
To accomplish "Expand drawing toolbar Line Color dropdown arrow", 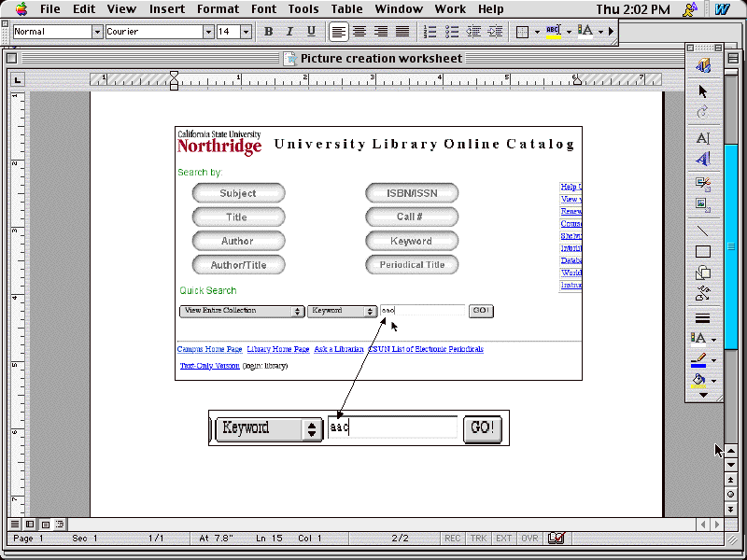I will [x=713, y=360].
